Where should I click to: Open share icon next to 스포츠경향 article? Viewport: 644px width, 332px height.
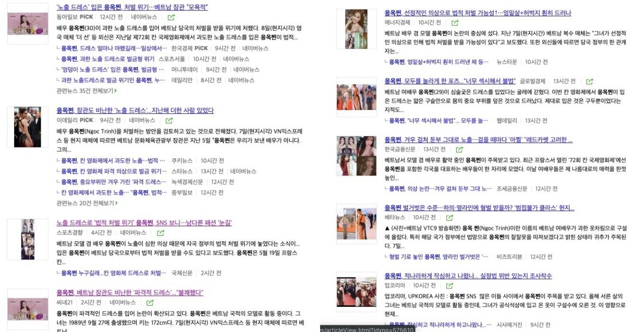click(x=160, y=233)
